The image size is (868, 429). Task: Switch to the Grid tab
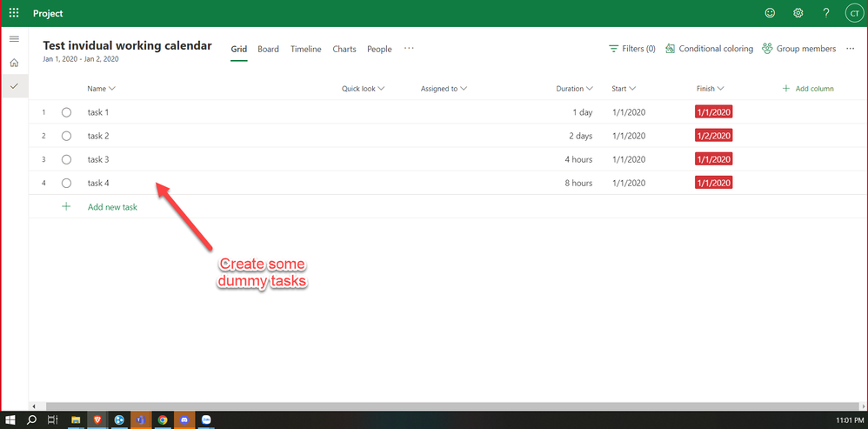[x=238, y=49]
